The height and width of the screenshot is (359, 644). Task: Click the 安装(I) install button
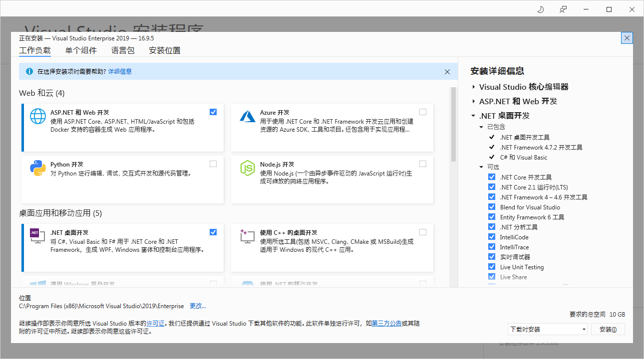(x=608, y=329)
